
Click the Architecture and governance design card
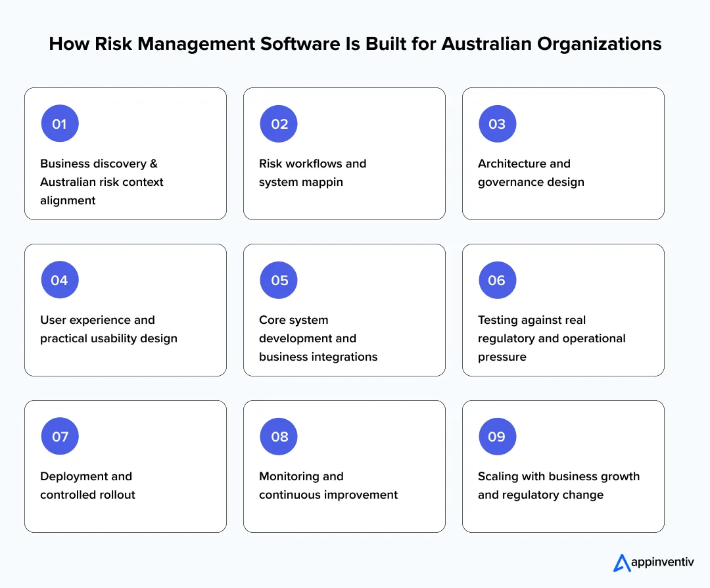pyautogui.click(x=563, y=153)
